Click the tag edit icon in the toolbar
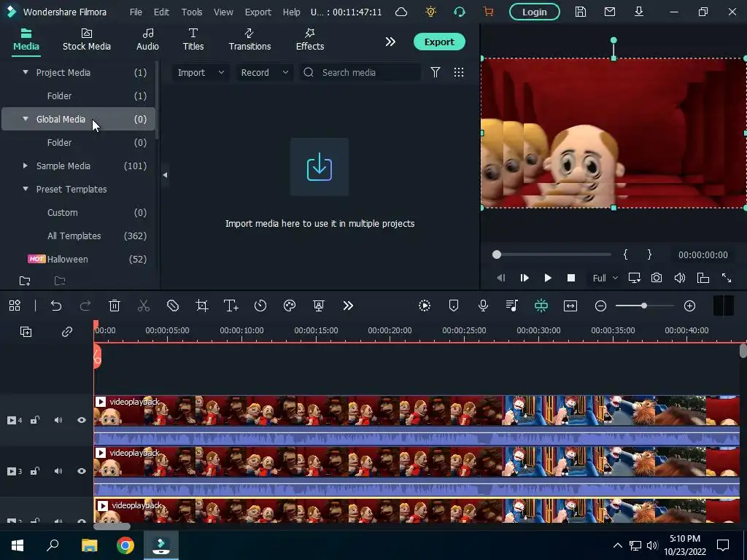Viewport: 747px width, 560px height. pos(173,306)
